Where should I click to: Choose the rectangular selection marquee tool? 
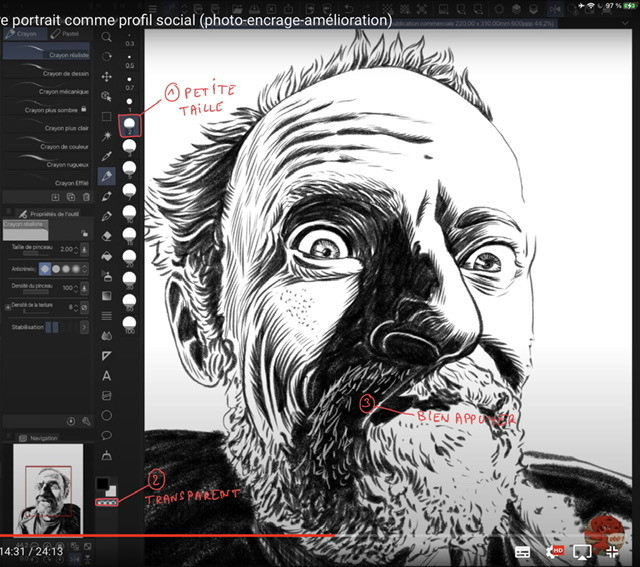pyautogui.click(x=106, y=117)
